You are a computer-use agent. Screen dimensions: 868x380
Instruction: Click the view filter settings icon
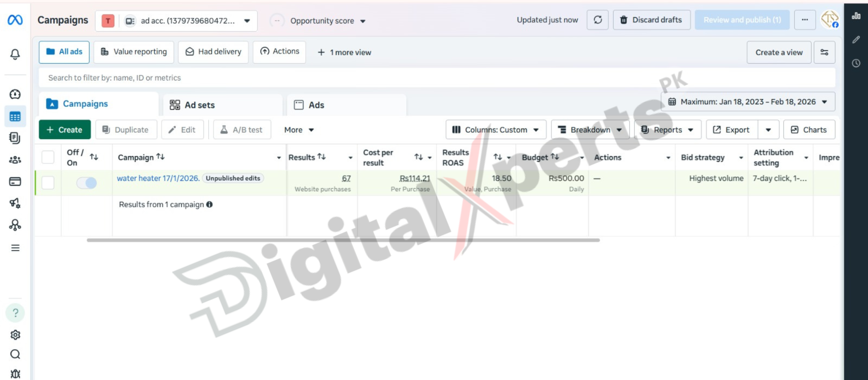824,52
